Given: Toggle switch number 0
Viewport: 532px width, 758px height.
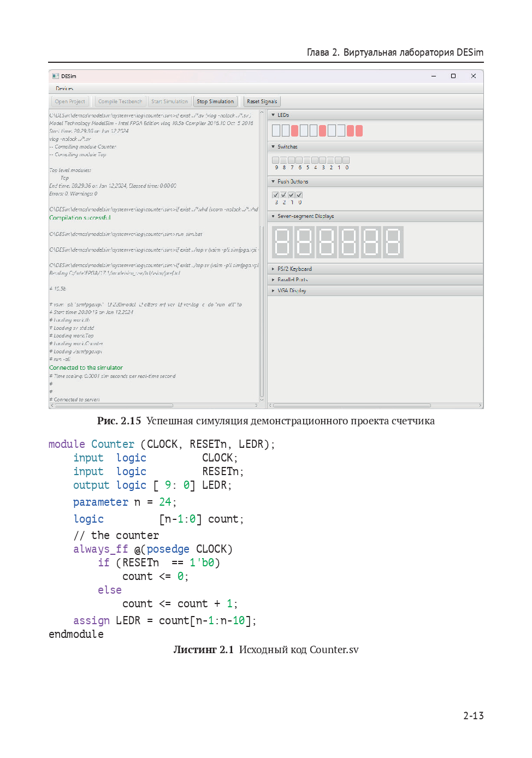Looking at the screenshot, I should pos(346,161).
